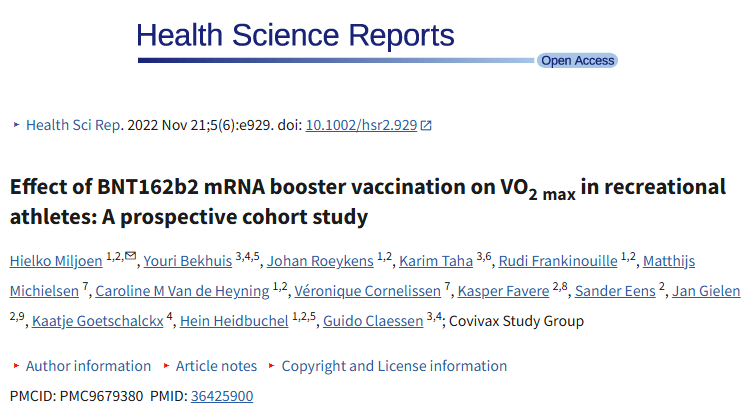Click the envelope icon after Hielko Miljoen
This screenshot has width=755, height=418.
pos(130,255)
